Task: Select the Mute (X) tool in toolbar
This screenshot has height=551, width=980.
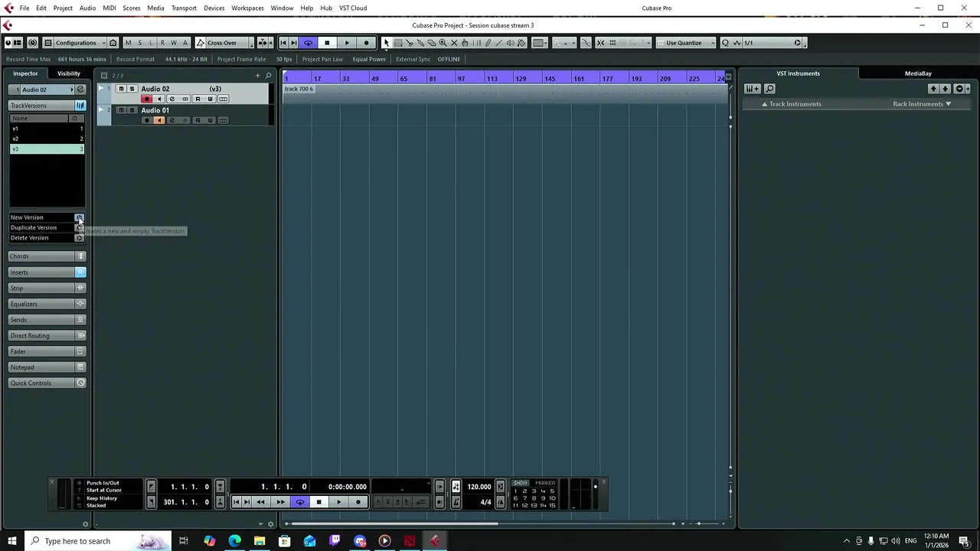Action: point(454,43)
